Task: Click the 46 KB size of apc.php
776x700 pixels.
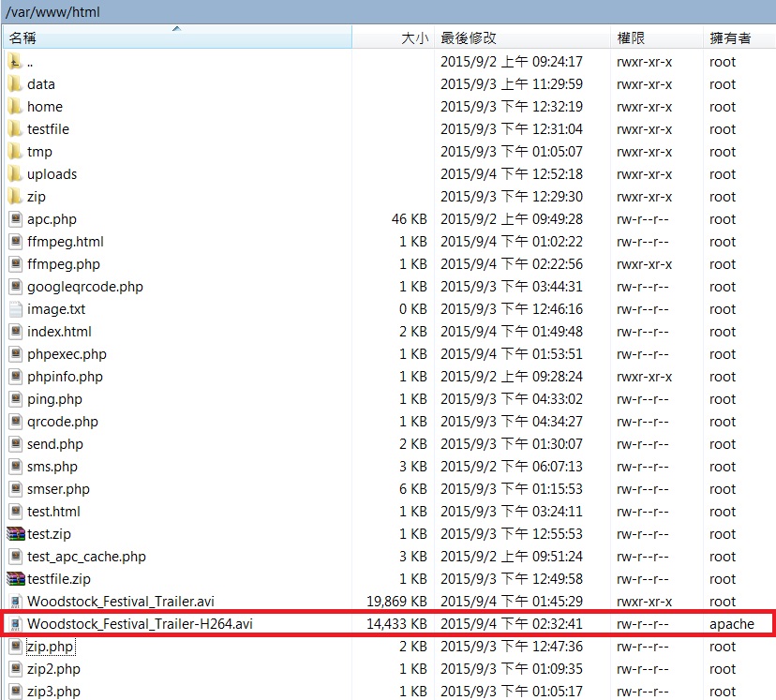Action: [x=409, y=219]
